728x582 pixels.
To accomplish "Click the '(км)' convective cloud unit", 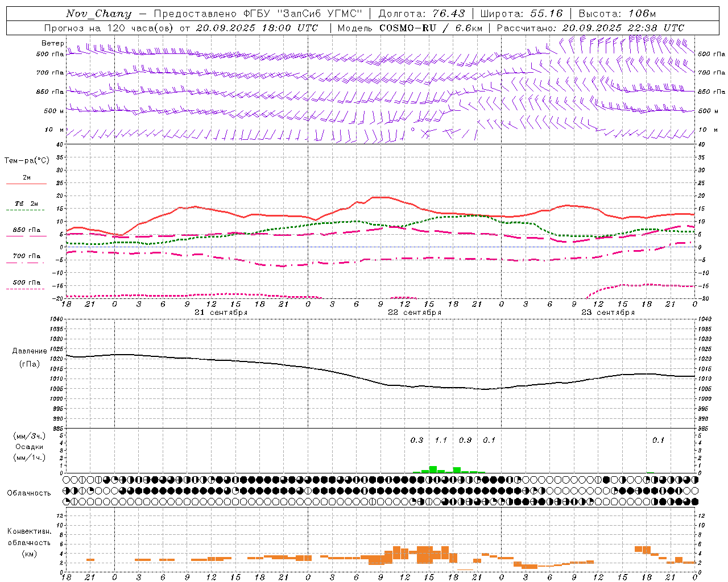I will tap(30, 554).
